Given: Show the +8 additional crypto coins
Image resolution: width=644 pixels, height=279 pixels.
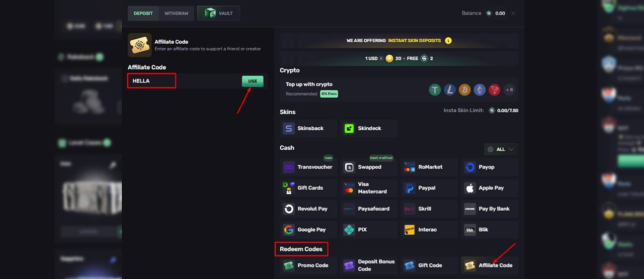Looking at the screenshot, I should click(x=510, y=90).
